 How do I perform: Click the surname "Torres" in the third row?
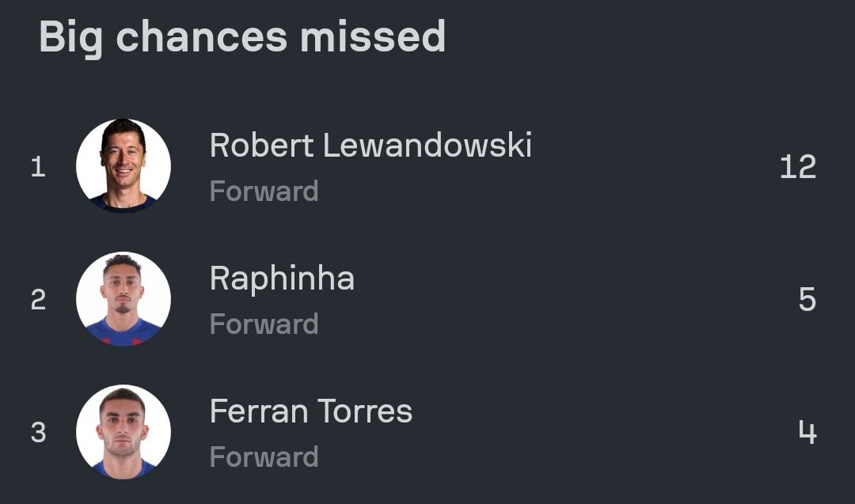pos(365,411)
